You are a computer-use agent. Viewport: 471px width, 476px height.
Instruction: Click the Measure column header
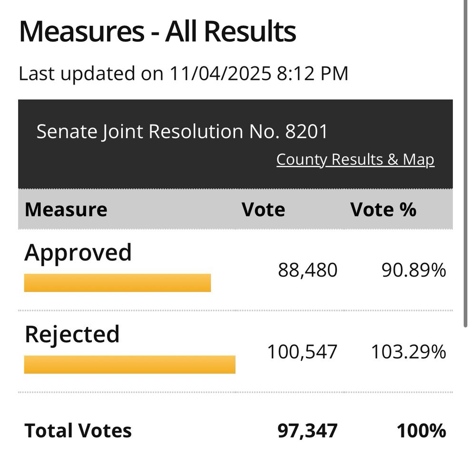(x=66, y=209)
